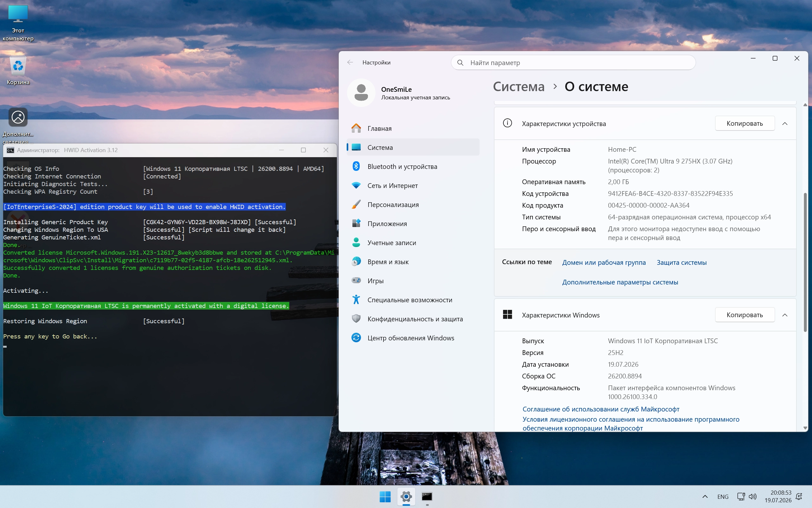Click the command prompt taskbar icon

[x=427, y=497]
